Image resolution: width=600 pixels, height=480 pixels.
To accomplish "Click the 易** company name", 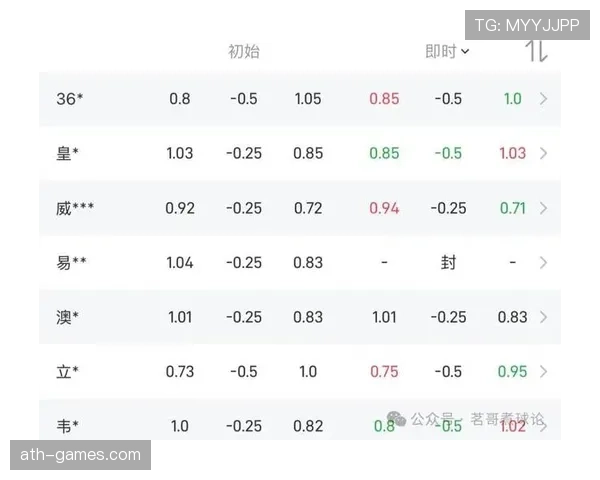I will pyautogui.click(x=72, y=263).
